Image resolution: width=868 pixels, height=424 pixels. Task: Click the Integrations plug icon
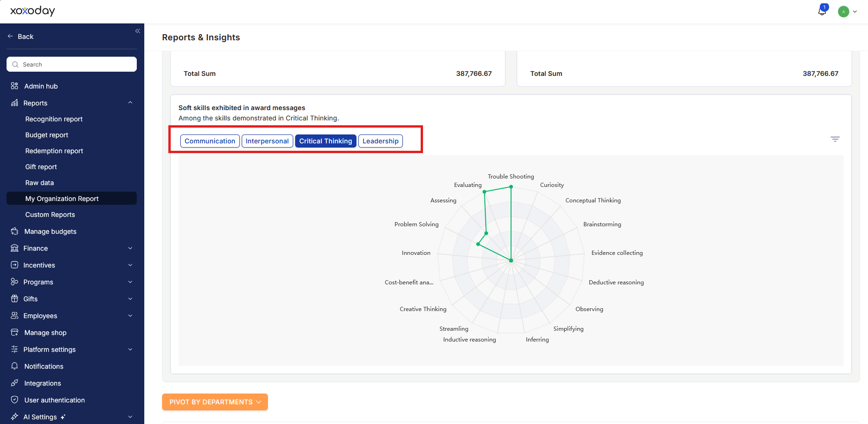tap(15, 383)
